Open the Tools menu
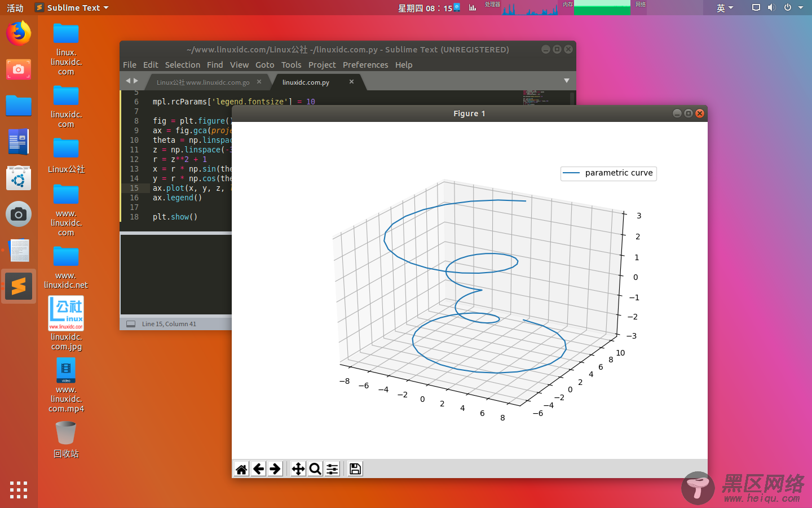 (292, 65)
